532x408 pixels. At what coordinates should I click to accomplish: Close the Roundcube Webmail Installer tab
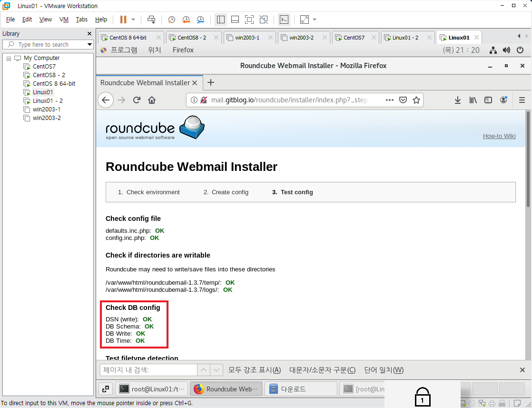[195, 83]
